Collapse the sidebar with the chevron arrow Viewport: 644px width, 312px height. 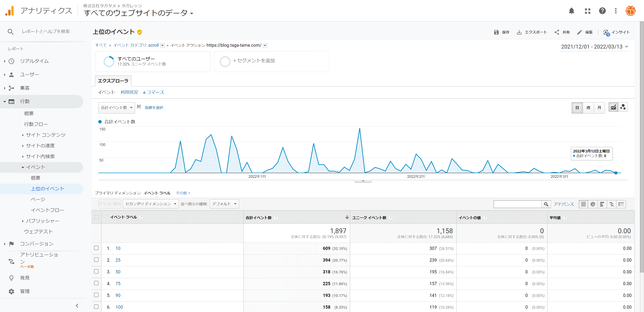pyautogui.click(x=77, y=305)
